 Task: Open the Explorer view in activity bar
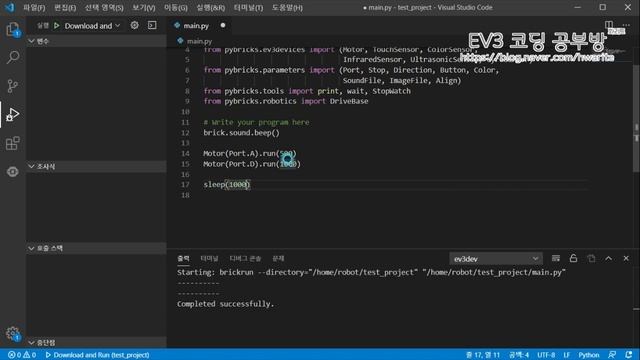(13, 29)
